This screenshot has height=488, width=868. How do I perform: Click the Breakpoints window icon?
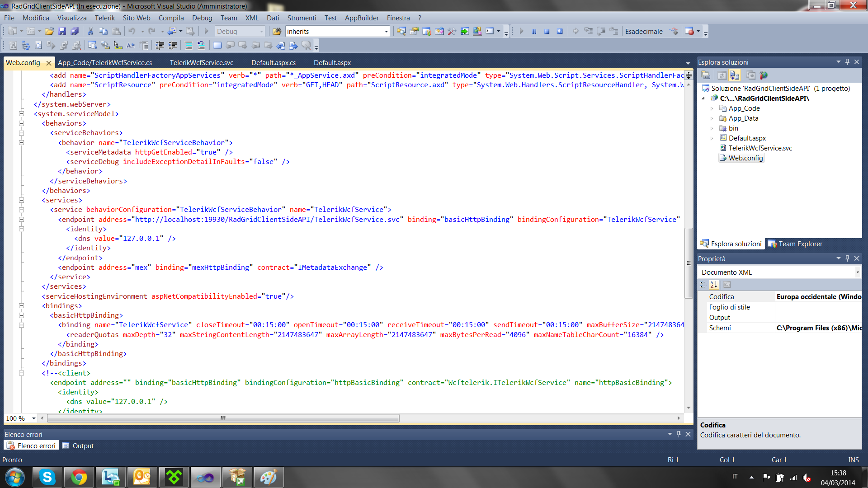[689, 31]
